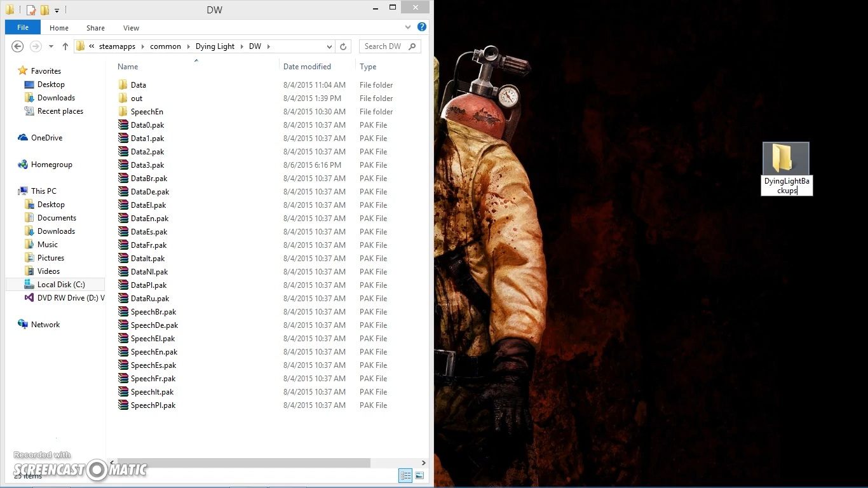The width and height of the screenshot is (868, 488).
Task: Click the Forward navigation arrow
Action: click(36, 46)
